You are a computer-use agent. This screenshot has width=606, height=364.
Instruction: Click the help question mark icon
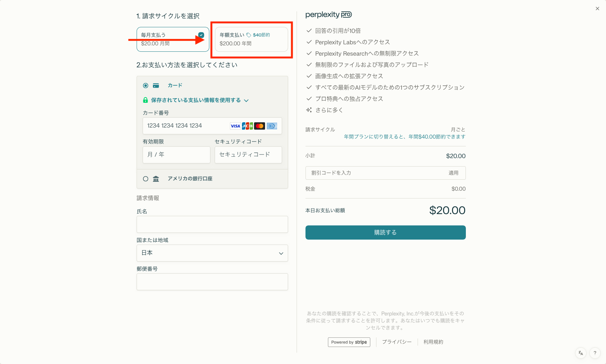pyautogui.click(x=595, y=353)
